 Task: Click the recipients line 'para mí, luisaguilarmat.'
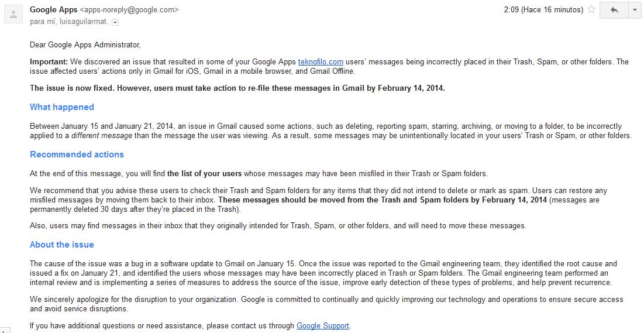pyautogui.click(x=69, y=22)
